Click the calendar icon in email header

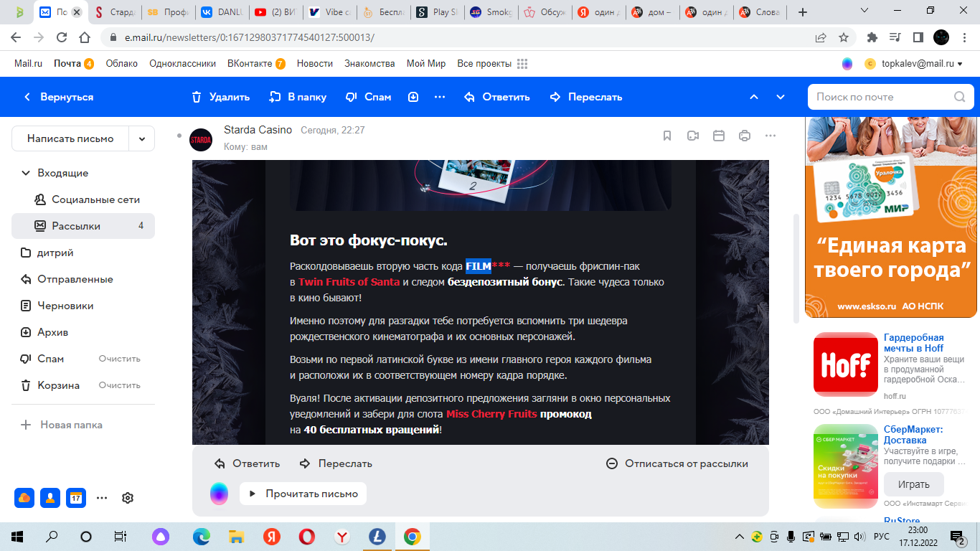click(719, 136)
